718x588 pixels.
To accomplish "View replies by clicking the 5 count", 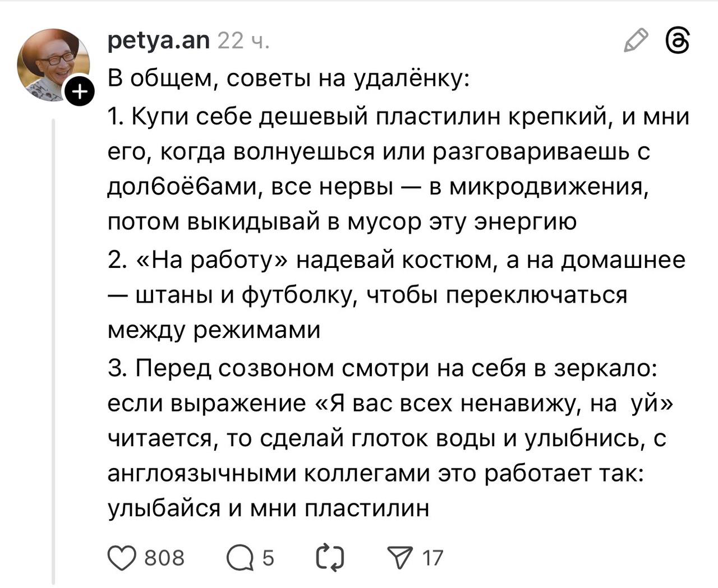I will (x=267, y=557).
